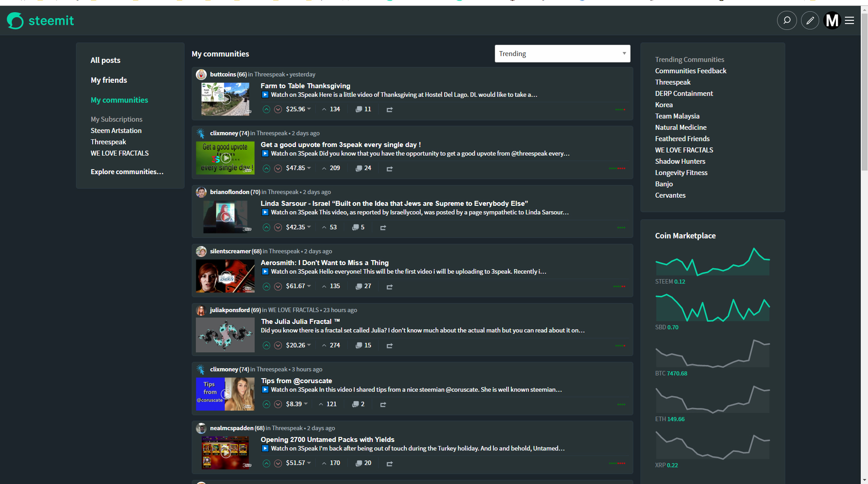Upvote the Linda Sarsour post
The height and width of the screenshot is (484, 868).
266,227
